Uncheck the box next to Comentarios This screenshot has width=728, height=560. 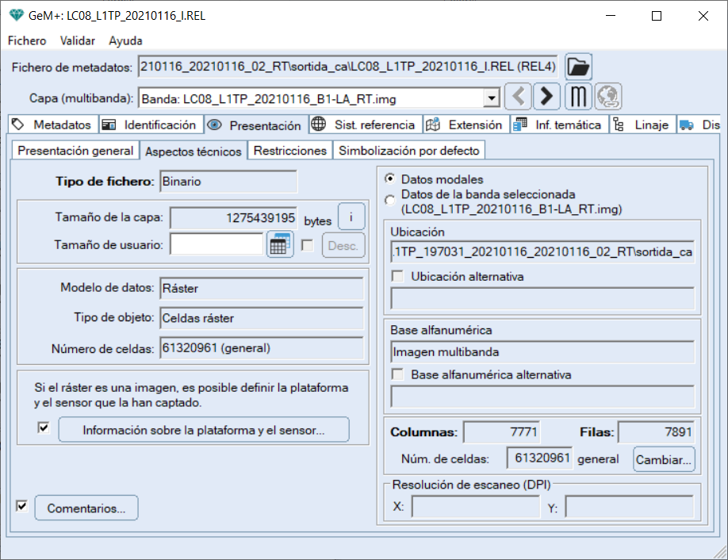click(x=21, y=505)
